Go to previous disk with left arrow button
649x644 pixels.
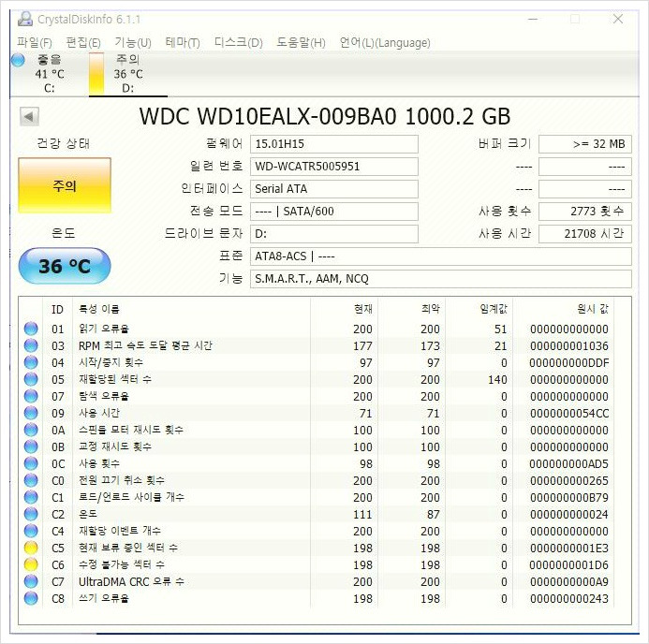pyautogui.click(x=29, y=117)
